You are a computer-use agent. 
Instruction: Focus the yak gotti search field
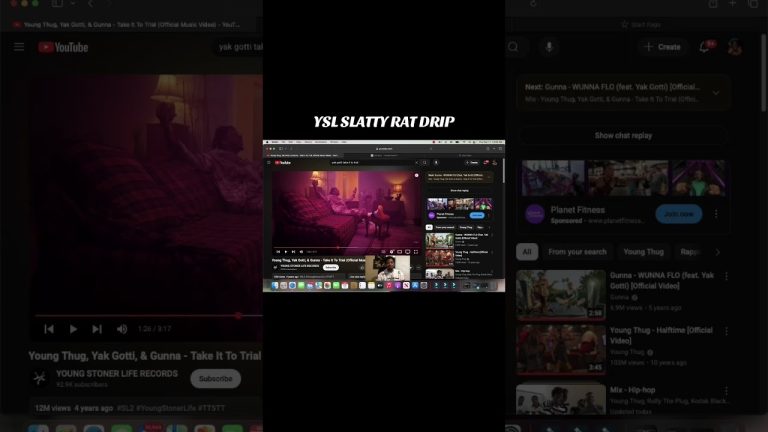tap(240, 47)
